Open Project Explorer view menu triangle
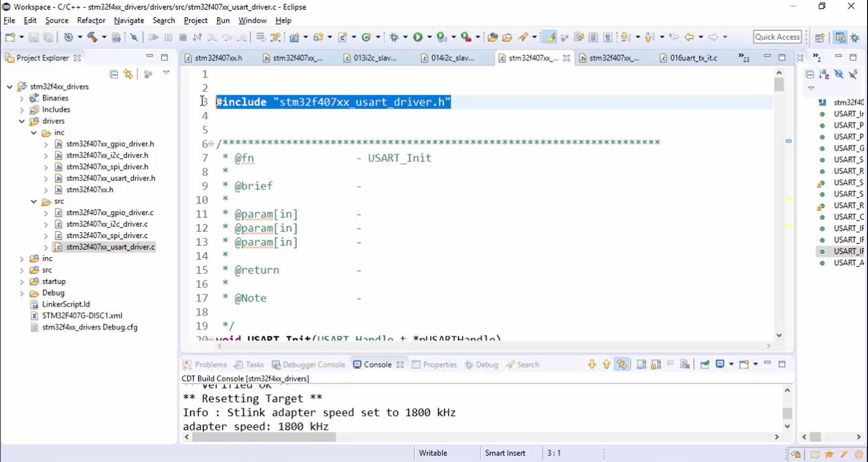The width and height of the screenshot is (868, 462). (166, 73)
